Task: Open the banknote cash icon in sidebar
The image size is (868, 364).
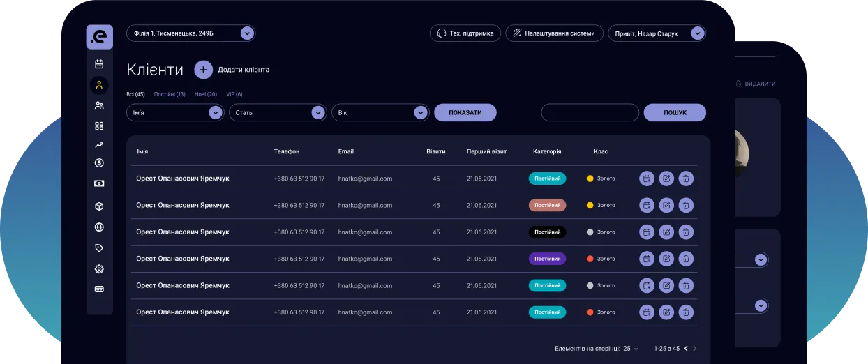Action: point(99,183)
